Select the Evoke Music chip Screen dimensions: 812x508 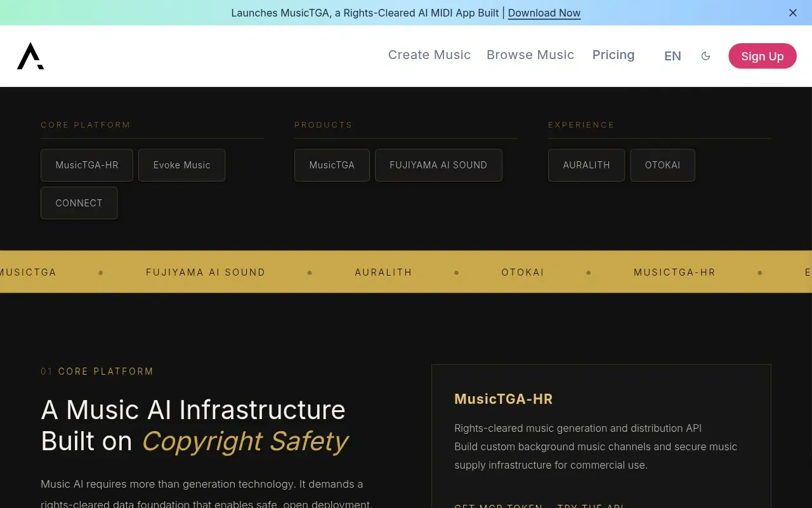[181, 165]
